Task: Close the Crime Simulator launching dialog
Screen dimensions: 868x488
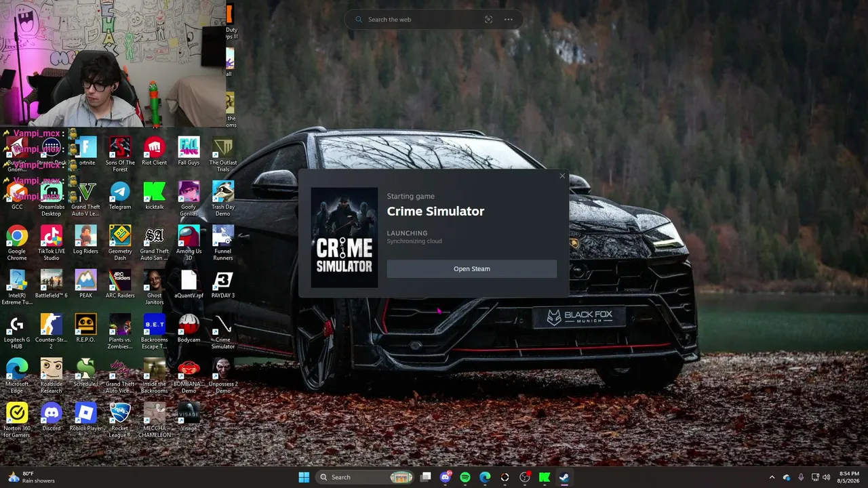Action: pos(562,176)
